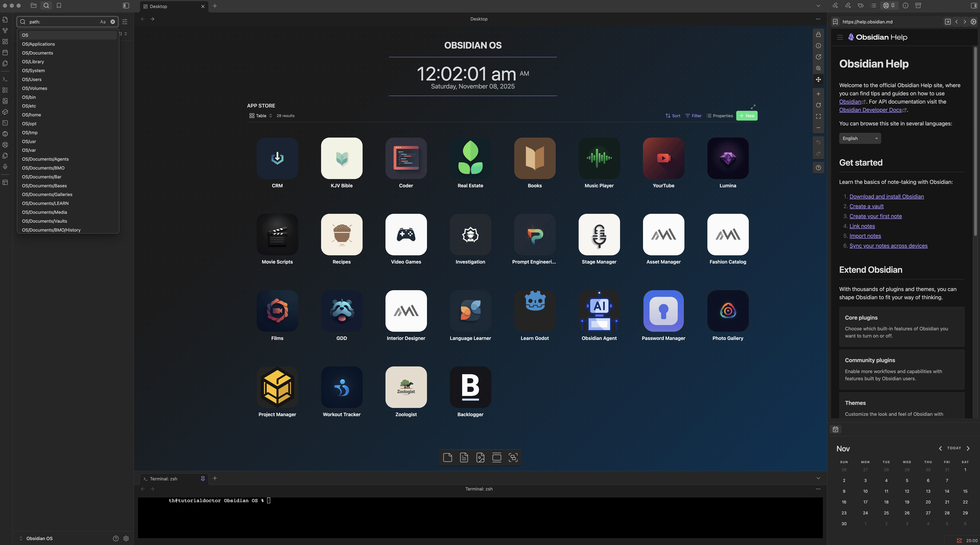Open the Create a vault link
Screen dimensions: 980x545
click(x=866, y=206)
